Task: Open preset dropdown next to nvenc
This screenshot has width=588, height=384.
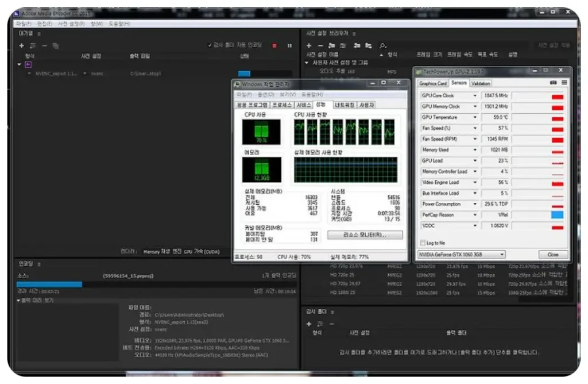Action: [x=85, y=74]
